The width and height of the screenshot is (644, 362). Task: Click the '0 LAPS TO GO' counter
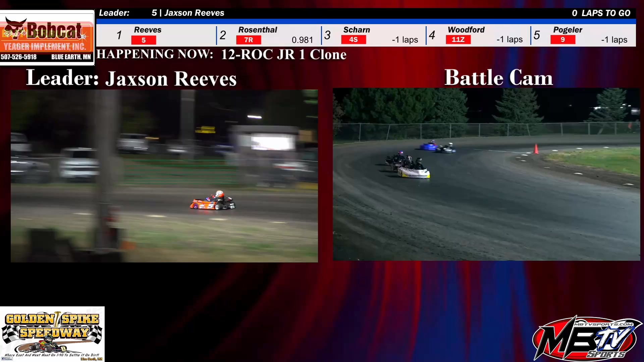point(601,13)
